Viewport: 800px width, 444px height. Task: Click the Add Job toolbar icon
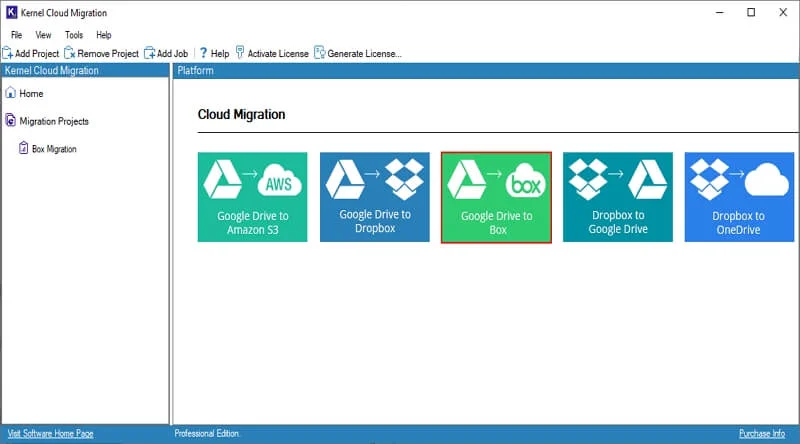coord(149,53)
